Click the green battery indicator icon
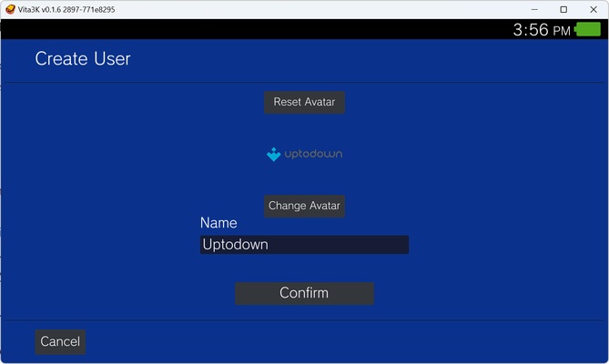 pos(588,29)
